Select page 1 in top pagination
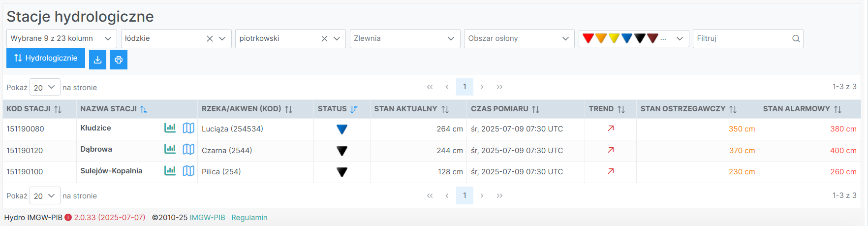This screenshot has height=226, width=868. click(x=465, y=87)
